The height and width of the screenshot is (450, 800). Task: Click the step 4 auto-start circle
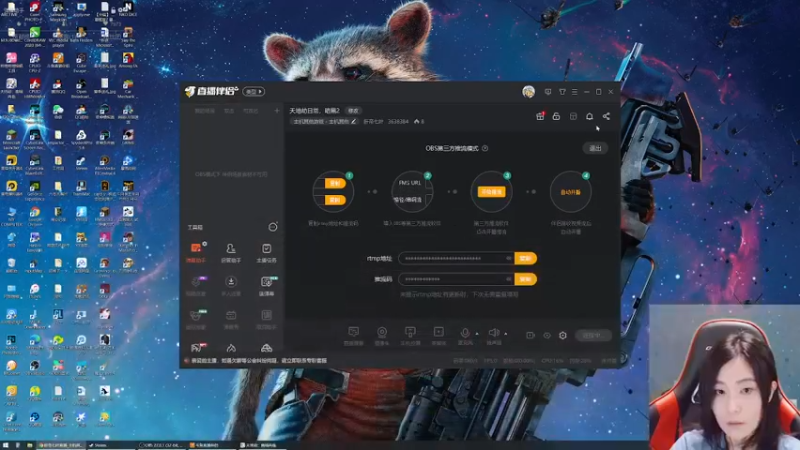tap(570, 192)
